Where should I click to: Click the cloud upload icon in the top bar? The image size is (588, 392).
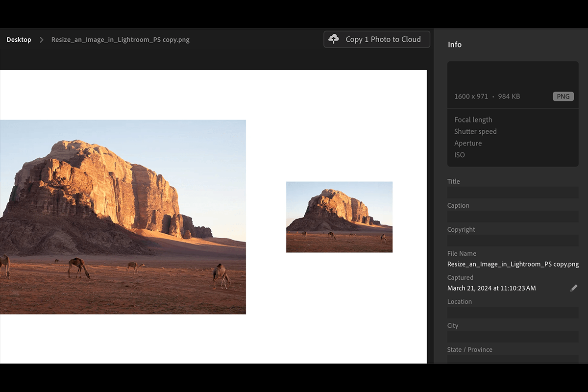click(x=334, y=39)
